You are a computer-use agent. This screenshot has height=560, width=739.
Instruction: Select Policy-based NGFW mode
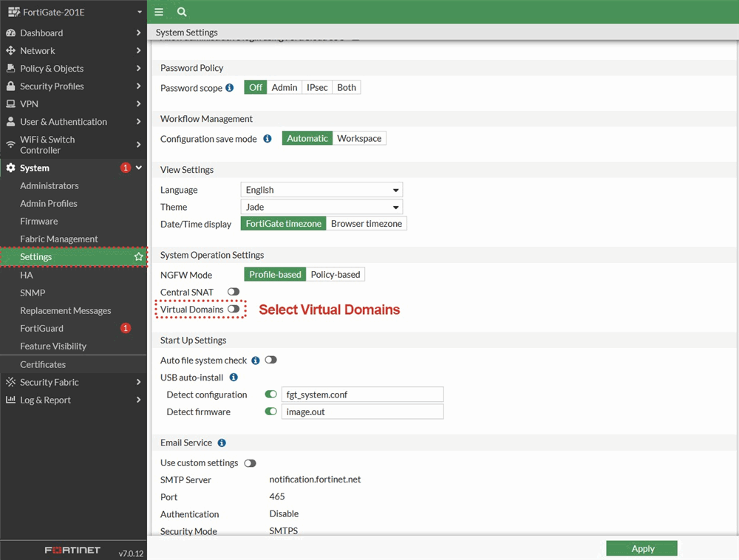(x=336, y=274)
